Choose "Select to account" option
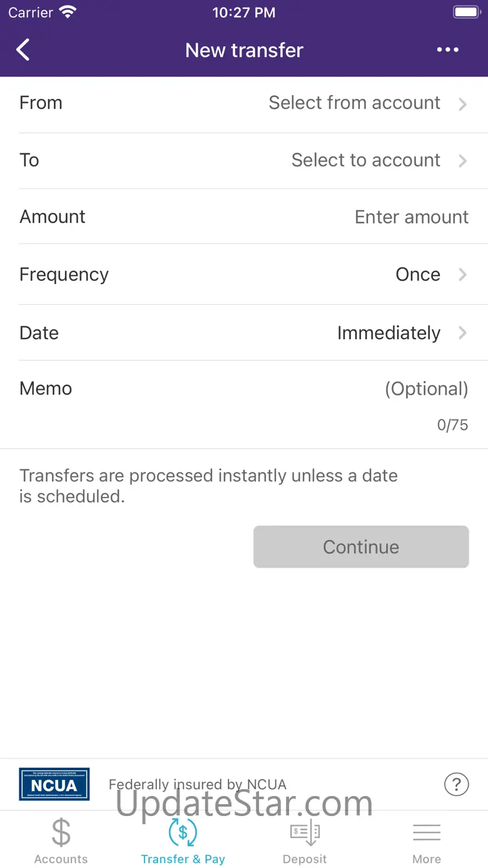The width and height of the screenshot is (488, 868). pyautogui.click(x=365, y=160)
